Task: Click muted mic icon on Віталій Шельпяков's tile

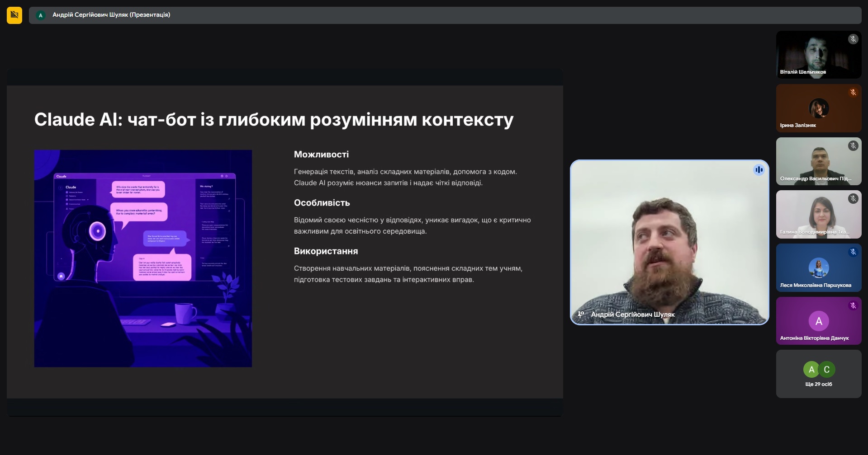Action: click(x=853, y=39)
